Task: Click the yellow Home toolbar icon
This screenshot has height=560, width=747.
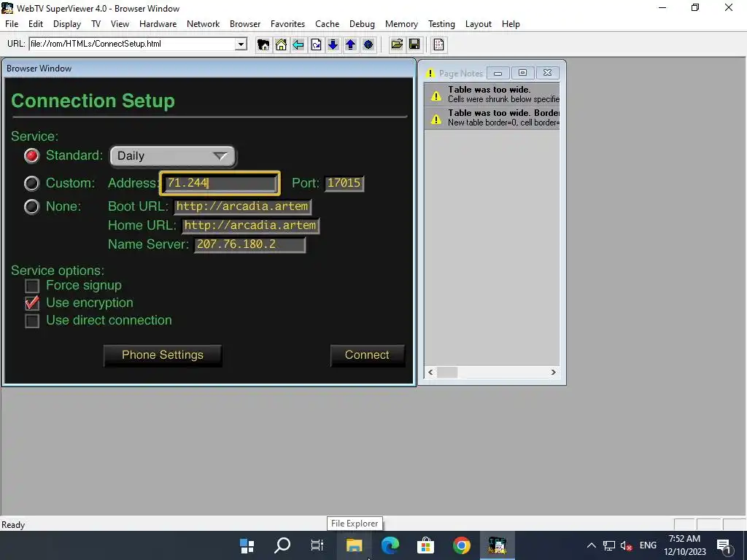Action: pos(281,44)
